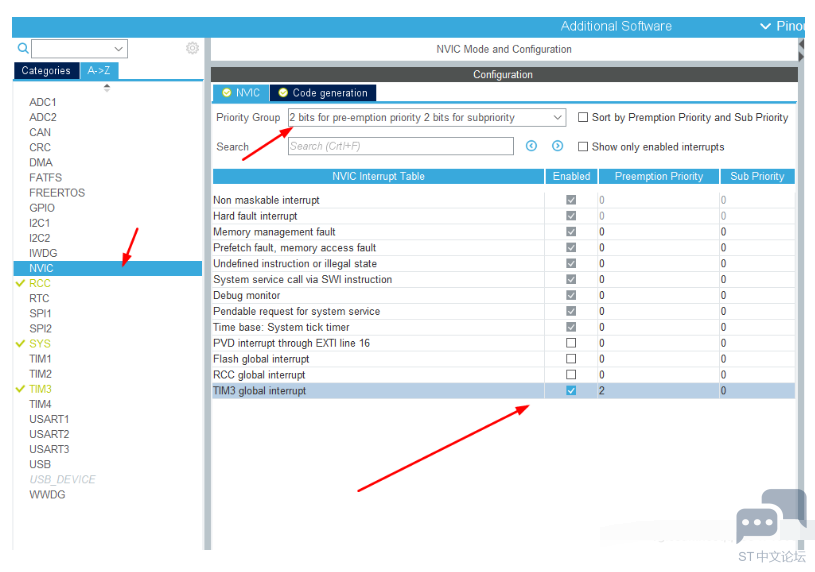Click the chat bubble watermark icon
Image resolution: width=815 pixels, height=572 pixels.
point(757,523)
